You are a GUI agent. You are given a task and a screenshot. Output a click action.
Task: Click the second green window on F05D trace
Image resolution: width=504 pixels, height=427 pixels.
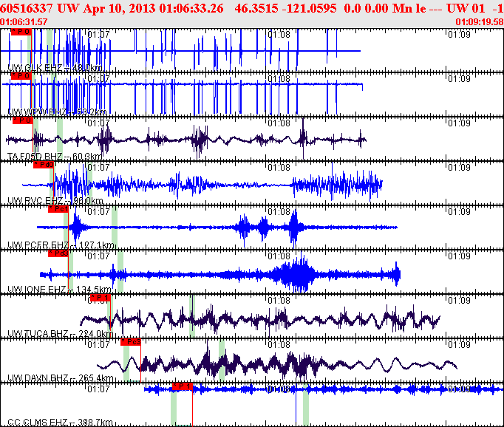tap(60, 139)
